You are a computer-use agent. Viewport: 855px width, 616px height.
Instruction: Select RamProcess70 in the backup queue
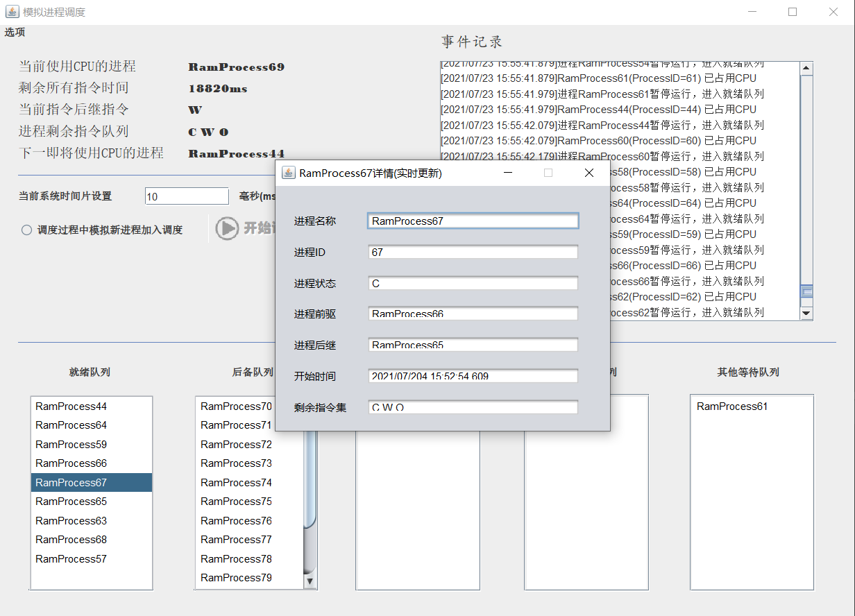pyautogui.click(x=236, y=406)
